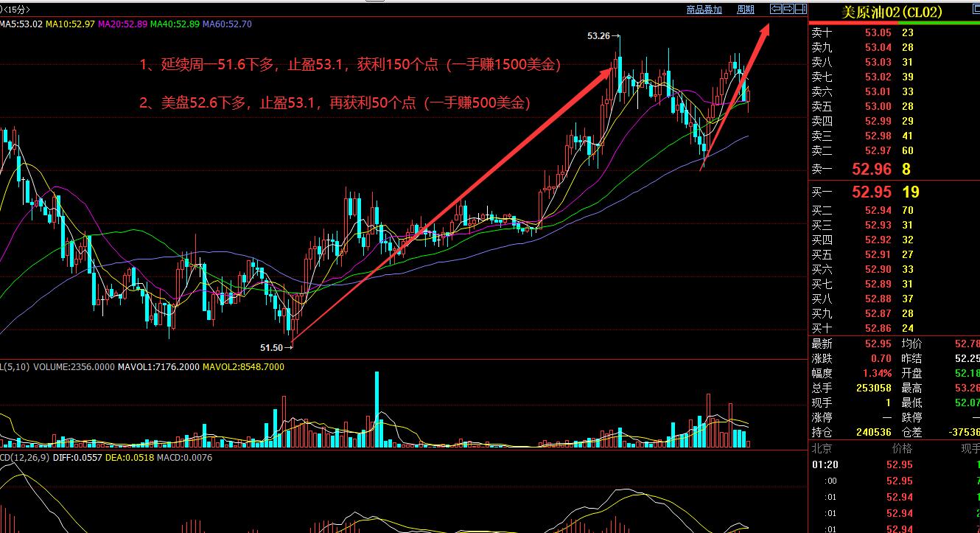The height and width of the screenshot is (533, 980).
Task: Click the 昨结 previous settlement label
Action: click(911, 358)
